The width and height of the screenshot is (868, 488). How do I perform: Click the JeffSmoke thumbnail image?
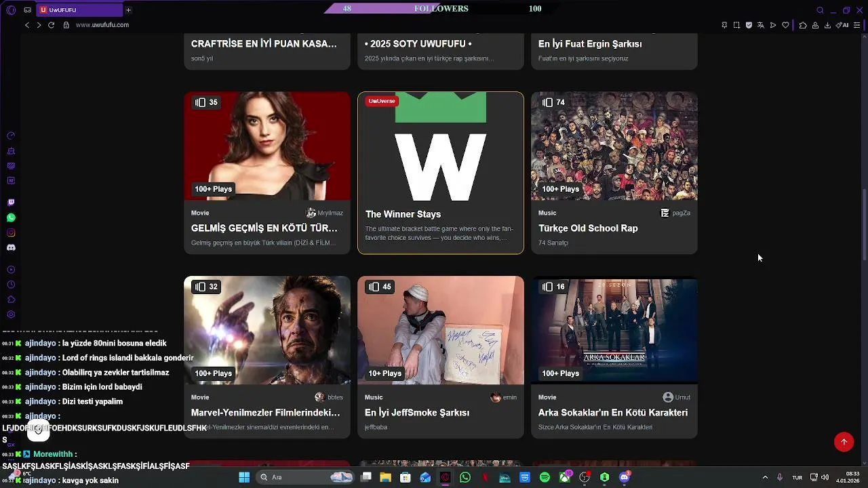(x=441, y=330)
